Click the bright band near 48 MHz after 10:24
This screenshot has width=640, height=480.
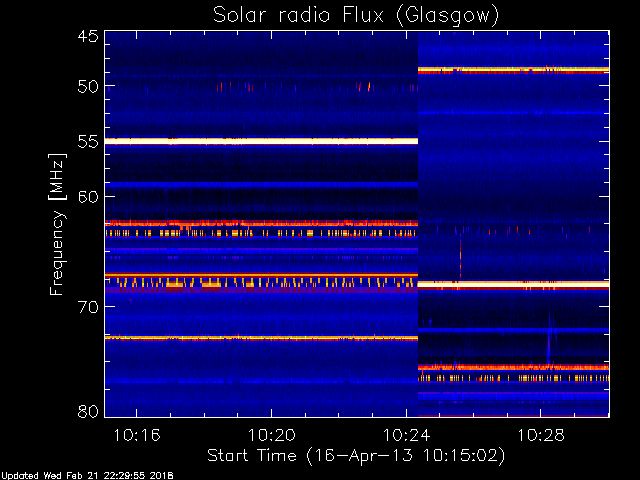[513, 70]
